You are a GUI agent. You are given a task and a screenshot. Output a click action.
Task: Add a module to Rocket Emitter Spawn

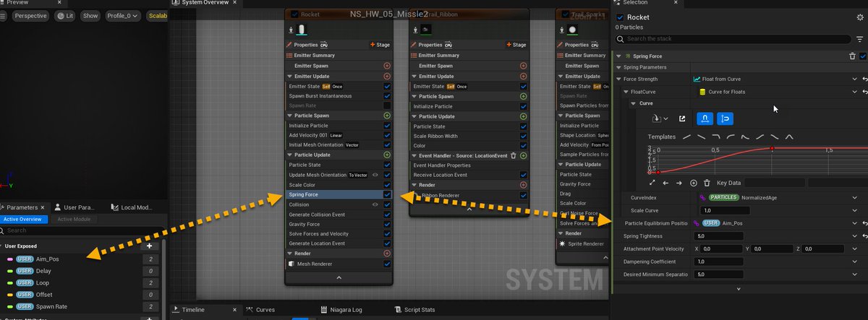coord(386,66)
